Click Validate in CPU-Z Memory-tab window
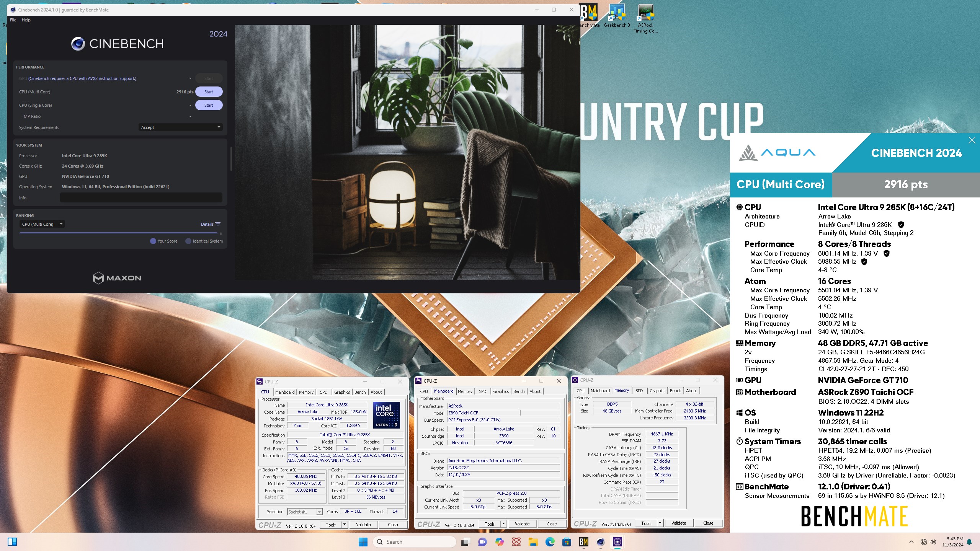The image size is (980, 551). tap(679, 523)
